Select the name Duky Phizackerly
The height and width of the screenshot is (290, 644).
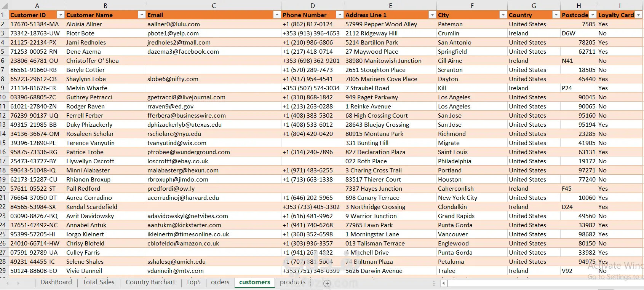coord(105,124)
